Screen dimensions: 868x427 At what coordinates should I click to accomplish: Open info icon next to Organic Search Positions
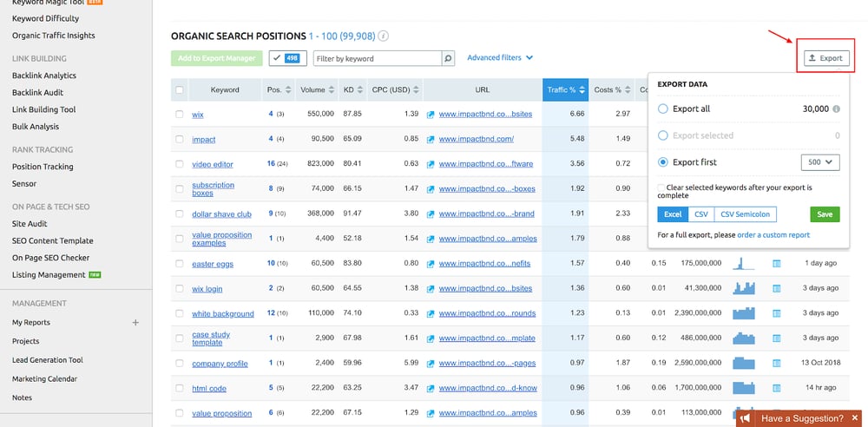coord(383,36)
